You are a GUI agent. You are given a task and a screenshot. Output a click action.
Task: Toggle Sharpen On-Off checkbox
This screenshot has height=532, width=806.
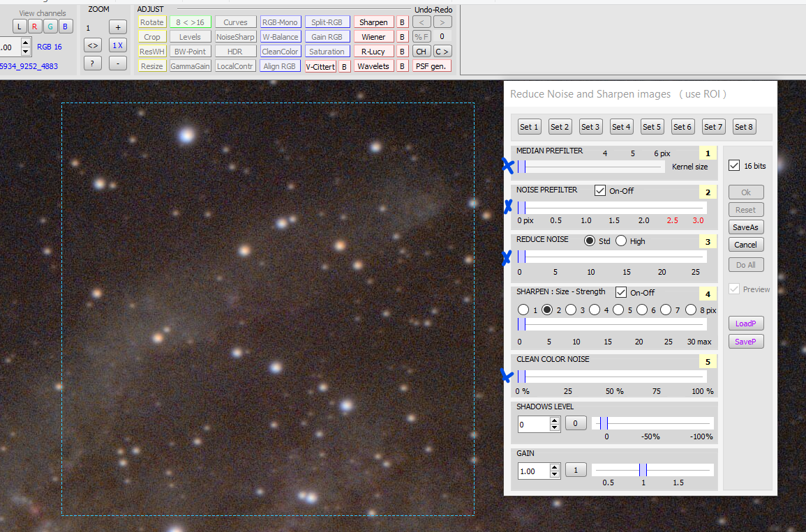click(x=621, y=292)
